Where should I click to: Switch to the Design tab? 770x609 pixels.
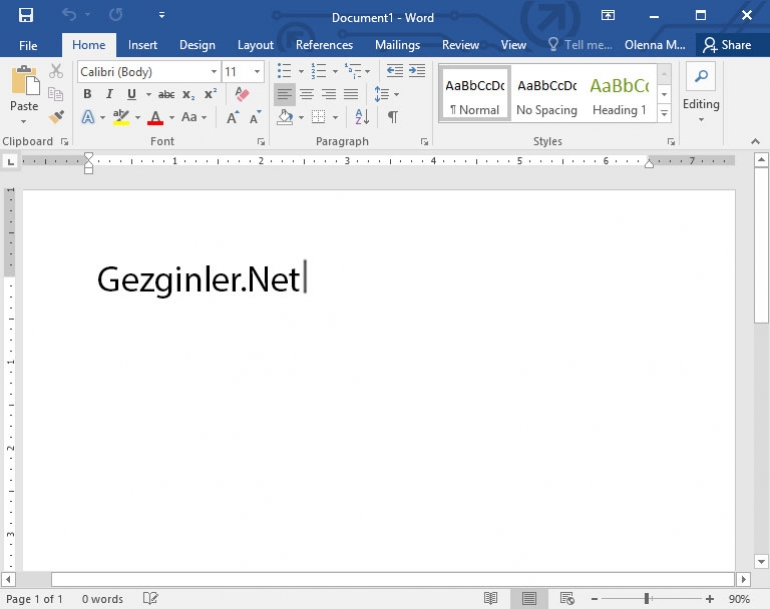point(197,45)
